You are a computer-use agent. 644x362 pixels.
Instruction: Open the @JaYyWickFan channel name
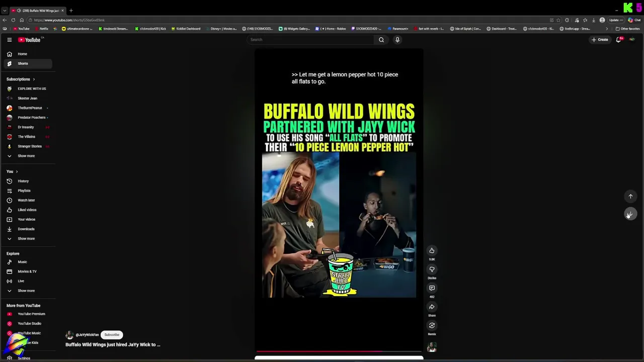pos(87,335)
